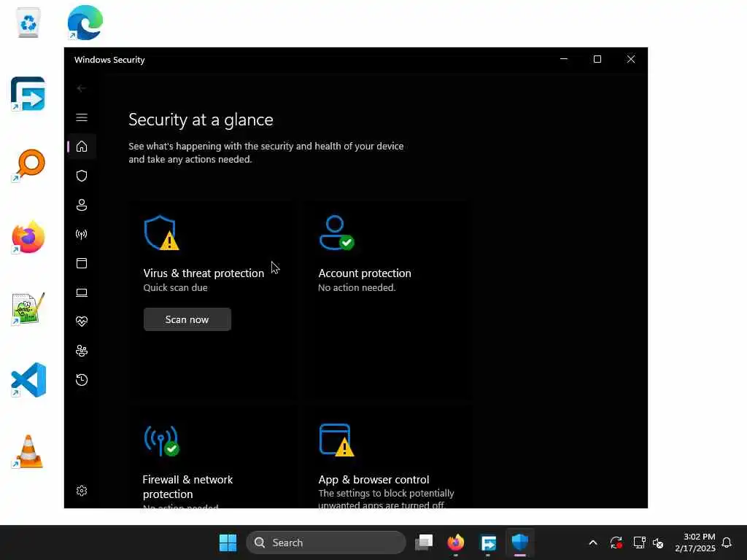Open the App & browser control heading

pos(373,480)
